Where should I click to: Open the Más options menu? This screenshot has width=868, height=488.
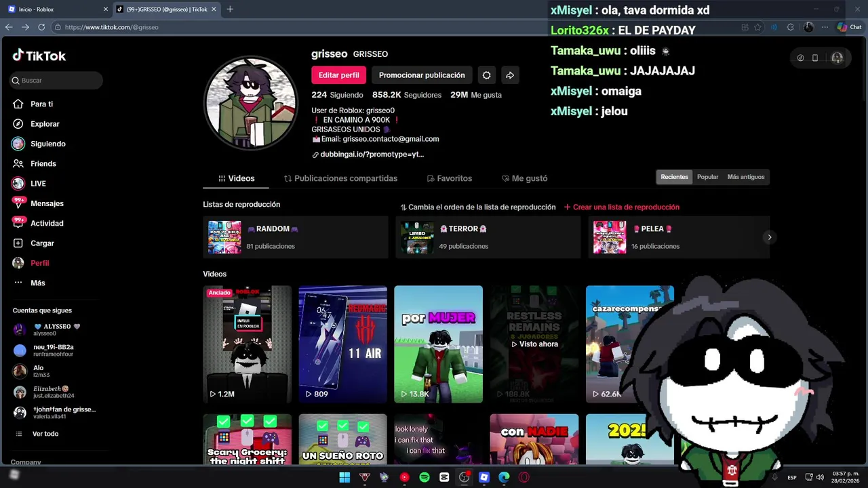point(29,283)
